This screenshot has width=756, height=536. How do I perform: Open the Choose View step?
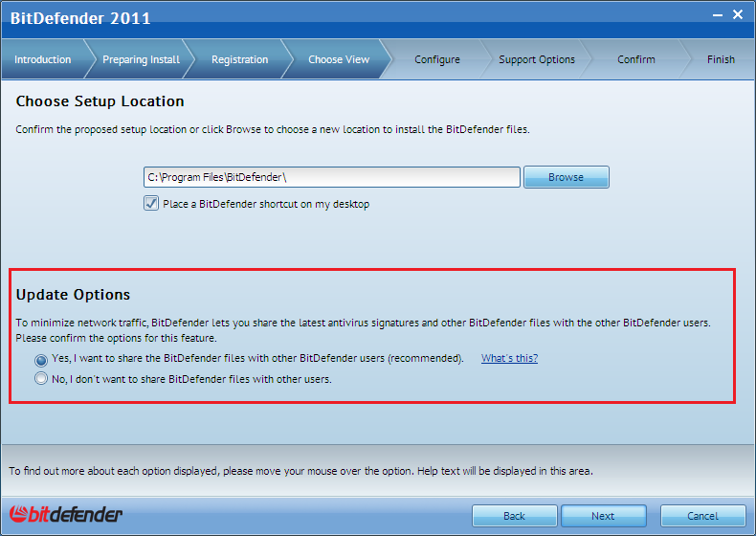[339, 59]
